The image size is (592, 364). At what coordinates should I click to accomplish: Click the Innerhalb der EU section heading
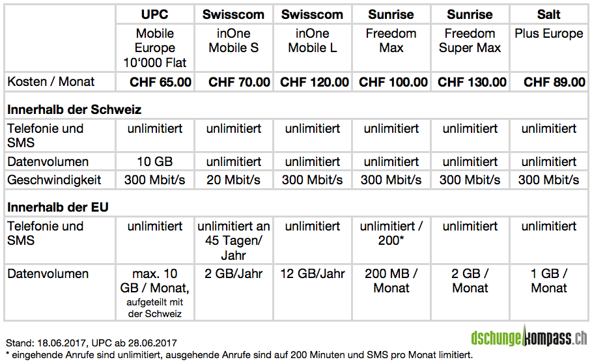tap(58, 208)
